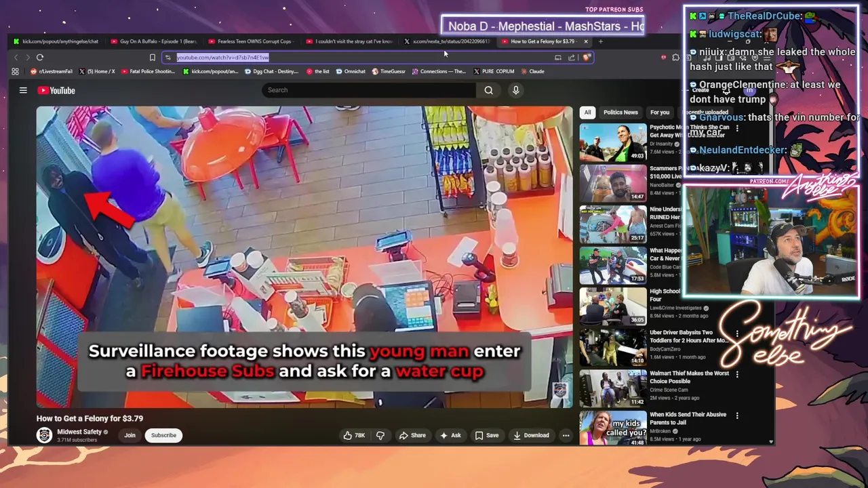The image size is (868, 488).
Task: Open When Kids Send Abusive Parents thumbnail
Action: (x=613, y=428)
